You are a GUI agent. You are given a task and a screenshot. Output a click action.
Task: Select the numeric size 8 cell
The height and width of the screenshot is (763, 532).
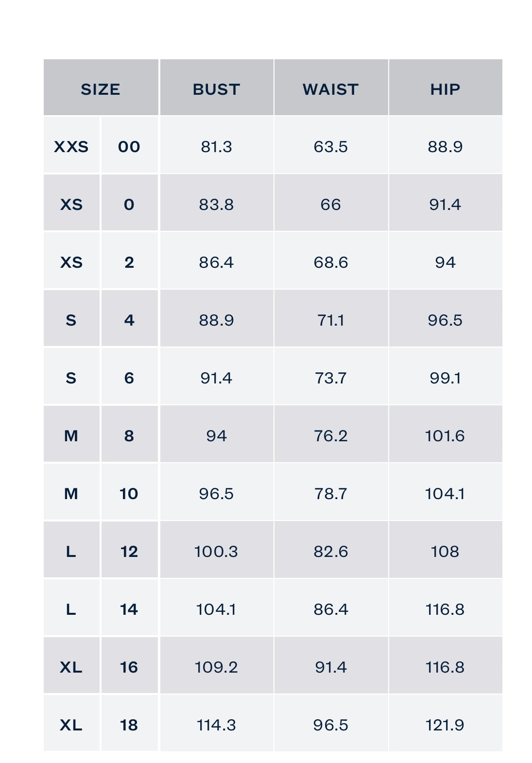pyautogui.click(x=129, y=435)
